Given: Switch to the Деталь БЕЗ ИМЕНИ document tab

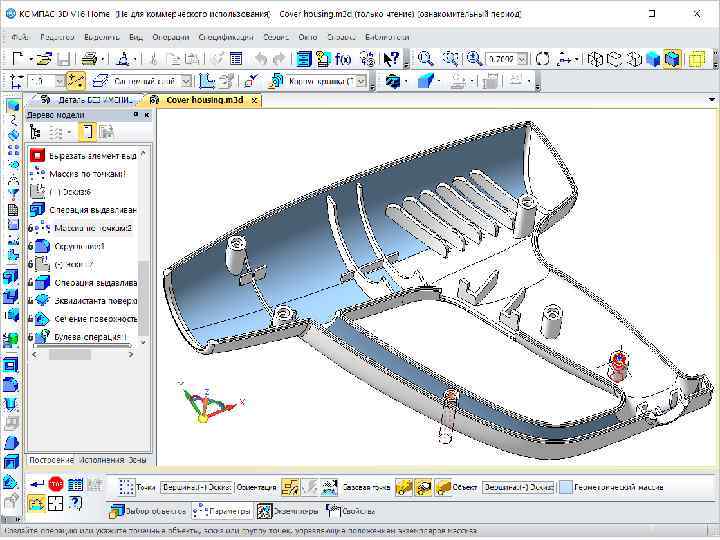Looking at the screenshot, I should (87, 100).
